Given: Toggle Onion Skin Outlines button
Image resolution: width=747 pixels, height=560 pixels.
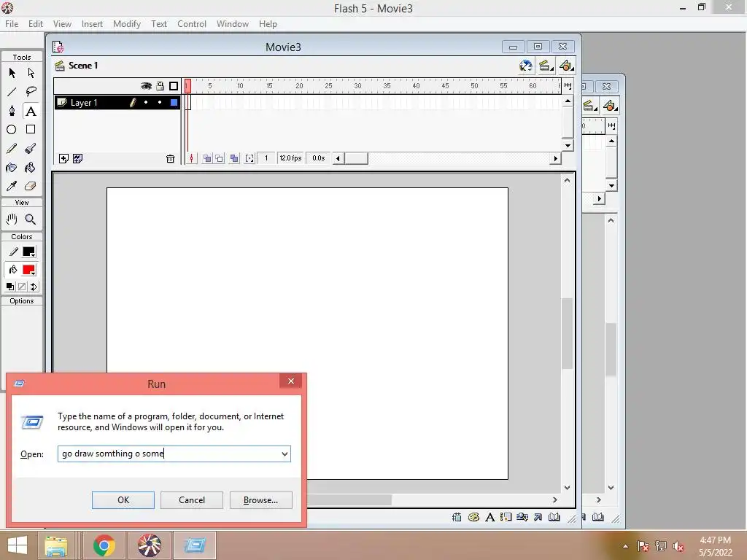Looking at the screenshot, I should pyautogui.click(x=219, y=158).
